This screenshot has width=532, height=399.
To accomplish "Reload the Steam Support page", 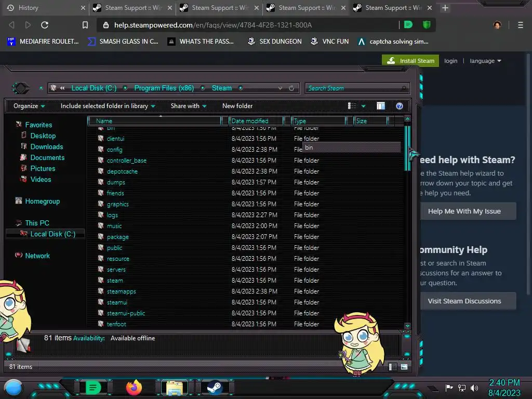I will 45,25.
